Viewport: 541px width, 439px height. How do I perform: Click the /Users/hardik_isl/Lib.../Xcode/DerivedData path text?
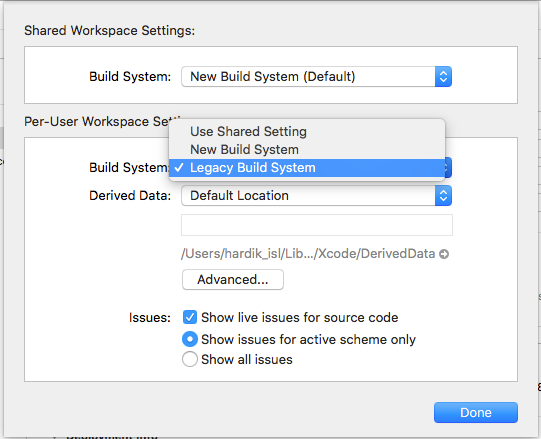(308, 254)
